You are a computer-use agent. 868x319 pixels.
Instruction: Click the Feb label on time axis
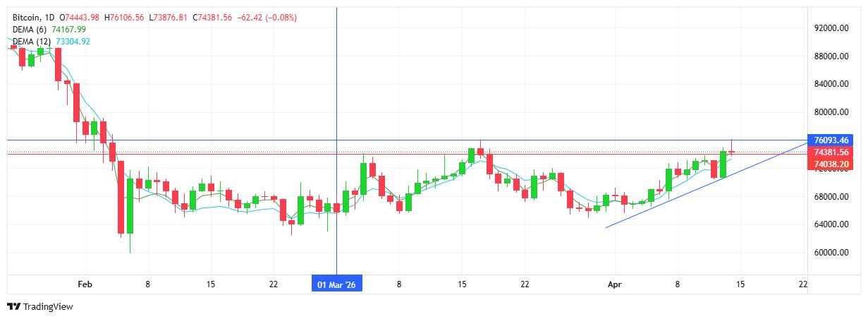(x=85, y=284)
